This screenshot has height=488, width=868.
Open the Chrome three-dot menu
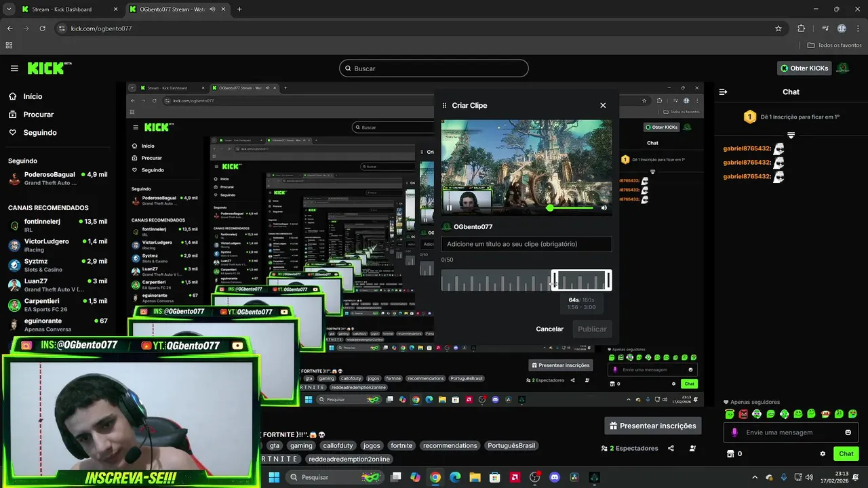858,28
